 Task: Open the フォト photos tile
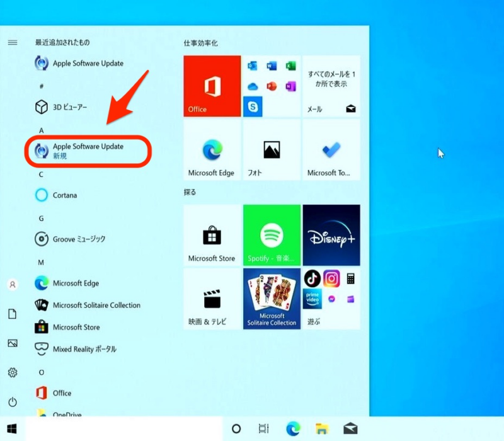point(272,150)
